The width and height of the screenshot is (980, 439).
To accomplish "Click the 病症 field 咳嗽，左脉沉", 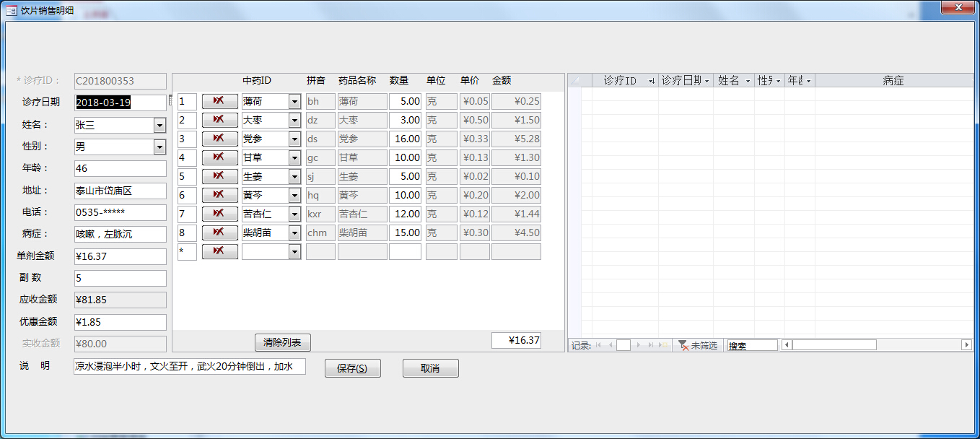I will [x=120, y=234].
